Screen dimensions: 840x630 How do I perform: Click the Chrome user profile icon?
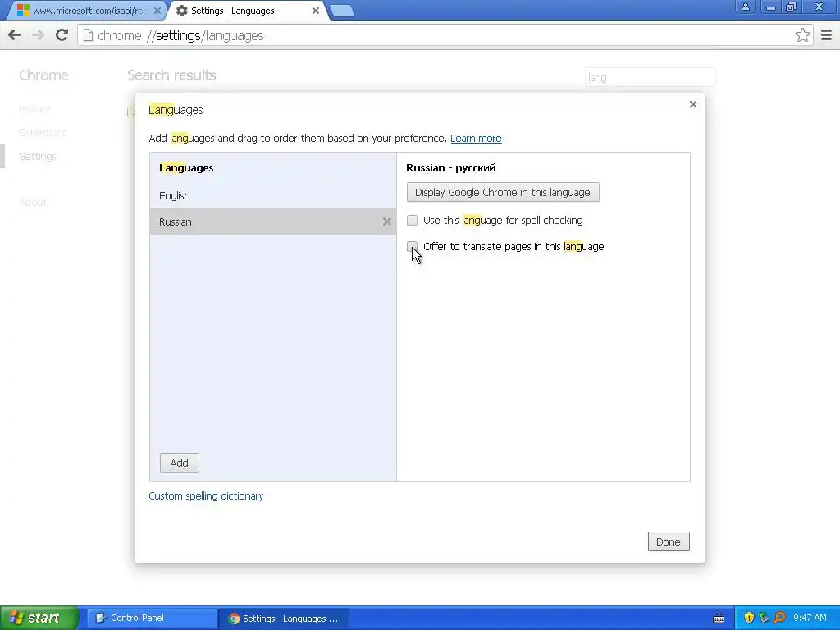pos(745,7)
